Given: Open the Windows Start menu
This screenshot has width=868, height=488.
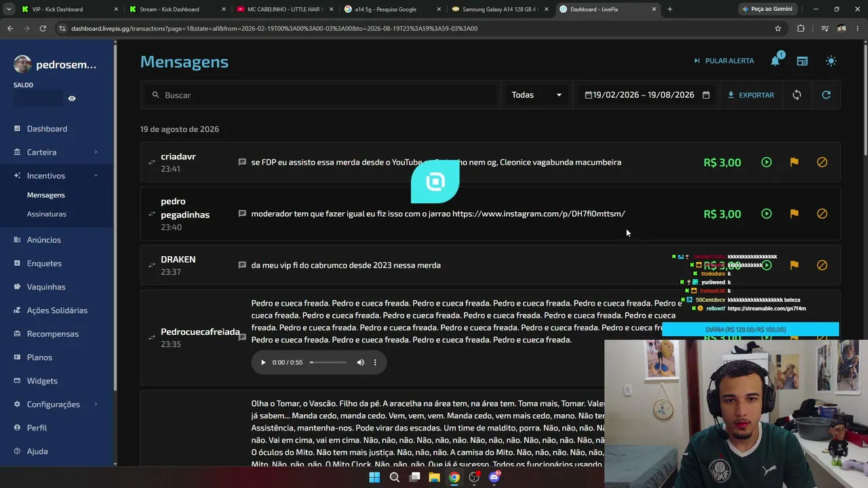Looking at the screenshot, I should pos(374,477).
